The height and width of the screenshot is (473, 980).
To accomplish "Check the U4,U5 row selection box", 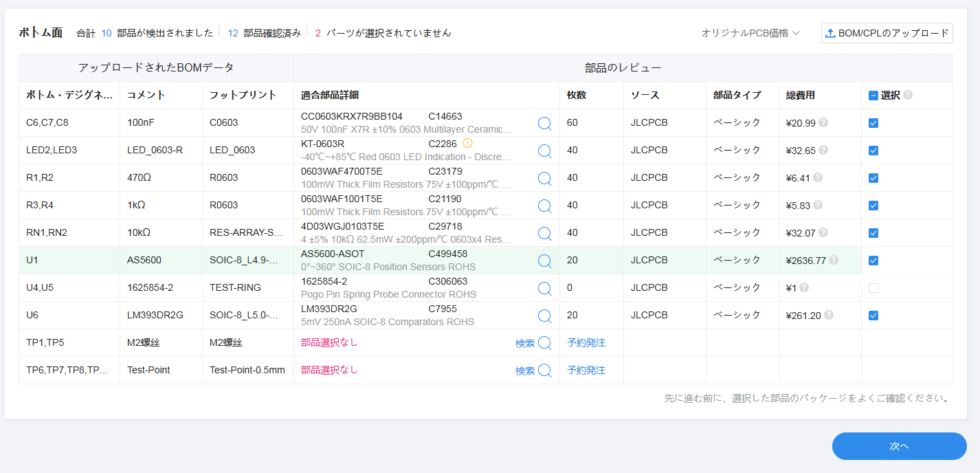I will click(x=873, y=288).
